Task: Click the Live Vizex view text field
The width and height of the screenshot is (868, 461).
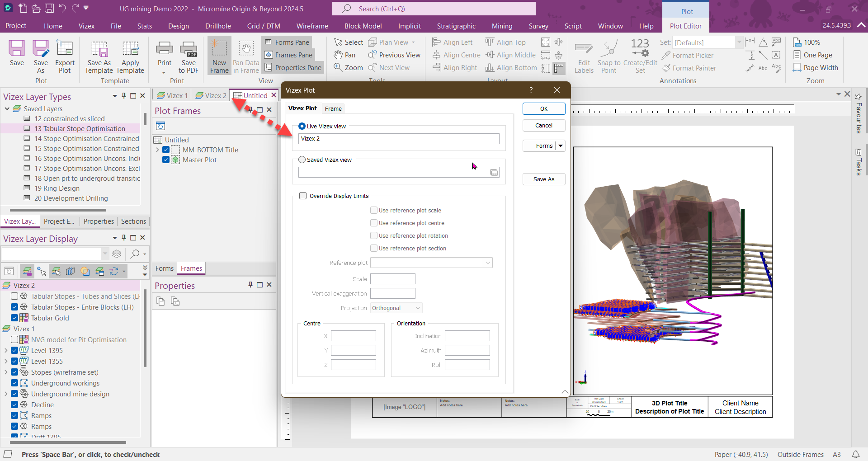Action: pos(398,139)
